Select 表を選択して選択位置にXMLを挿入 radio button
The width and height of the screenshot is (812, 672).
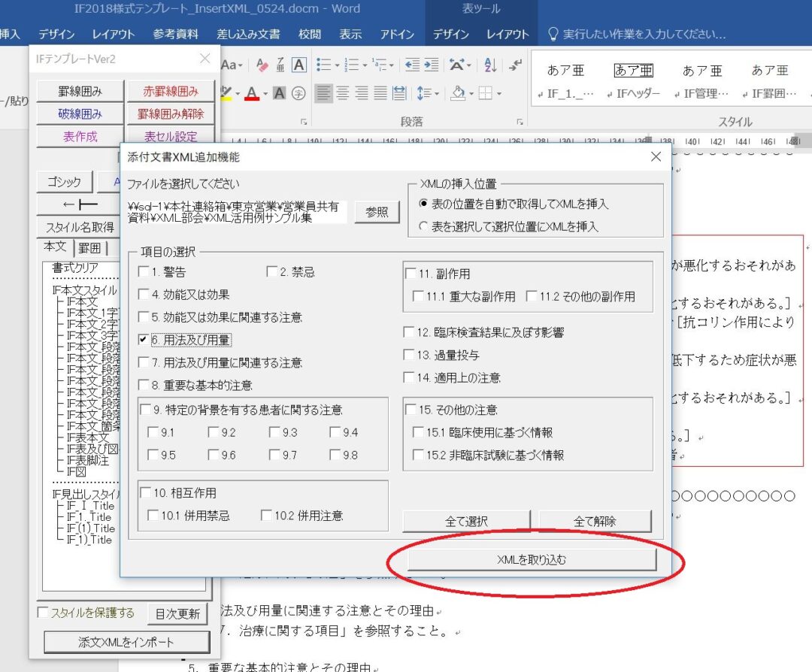pos(423,226)
